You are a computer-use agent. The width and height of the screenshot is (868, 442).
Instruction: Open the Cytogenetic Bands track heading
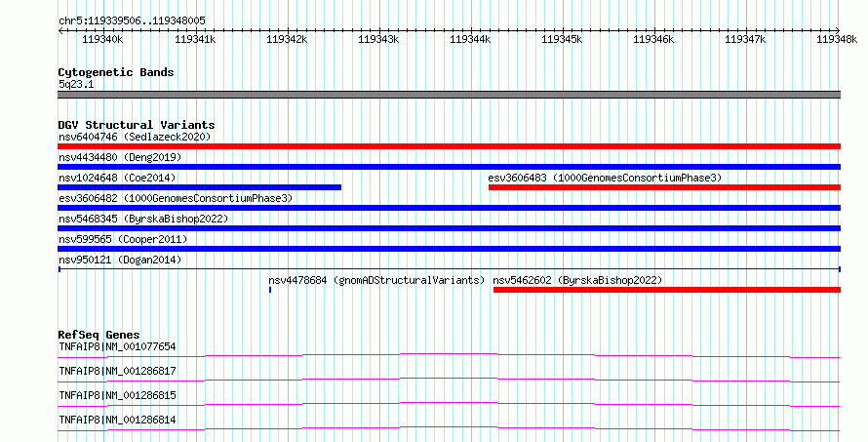click(x=116, y=72)
